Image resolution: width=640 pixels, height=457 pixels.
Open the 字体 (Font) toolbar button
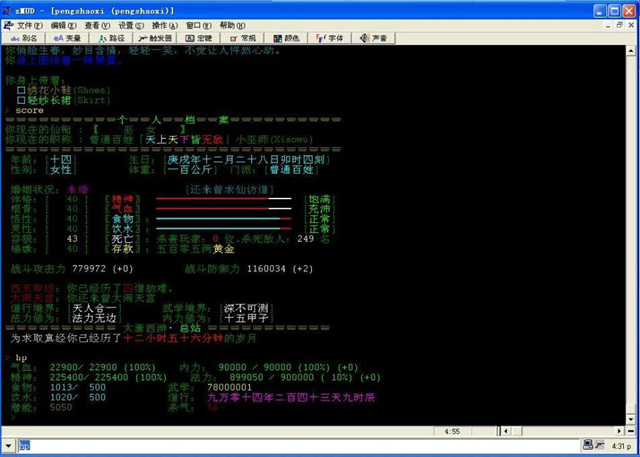(x=330, y=38)
